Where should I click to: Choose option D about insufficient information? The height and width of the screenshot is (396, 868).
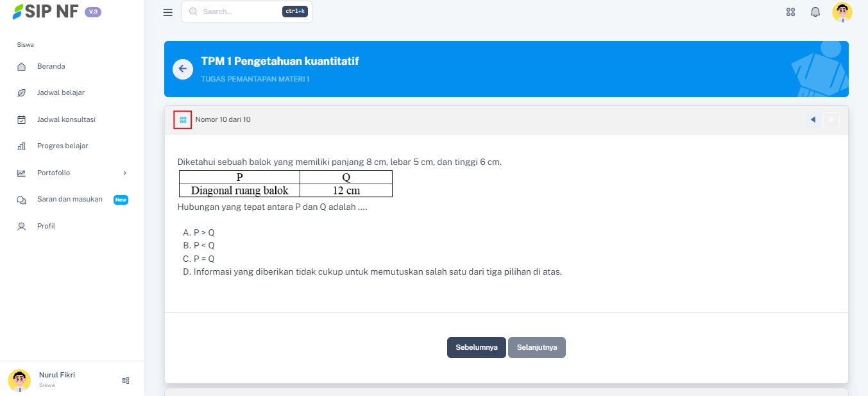[x=372, y=271]
